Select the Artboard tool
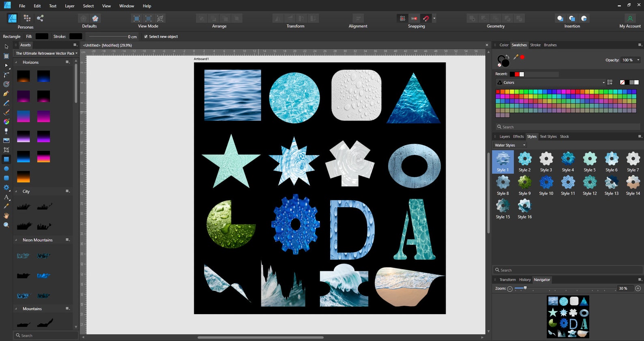 6,56
